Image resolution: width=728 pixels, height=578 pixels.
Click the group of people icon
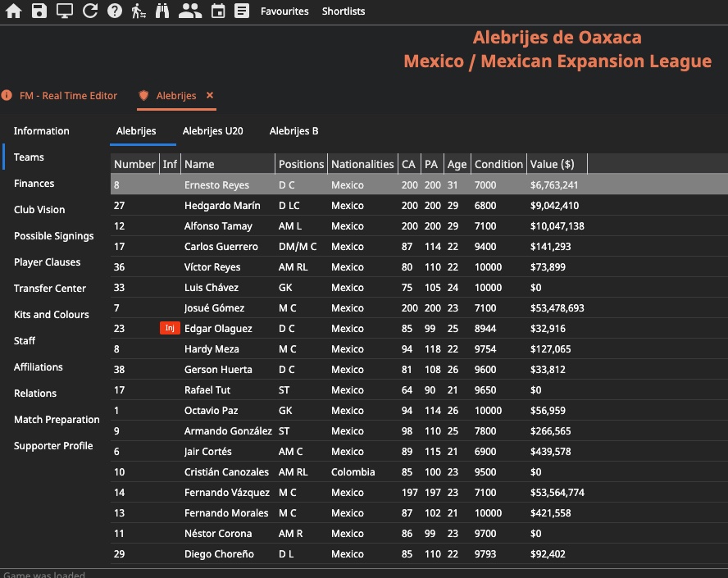(x=190, y=11)
